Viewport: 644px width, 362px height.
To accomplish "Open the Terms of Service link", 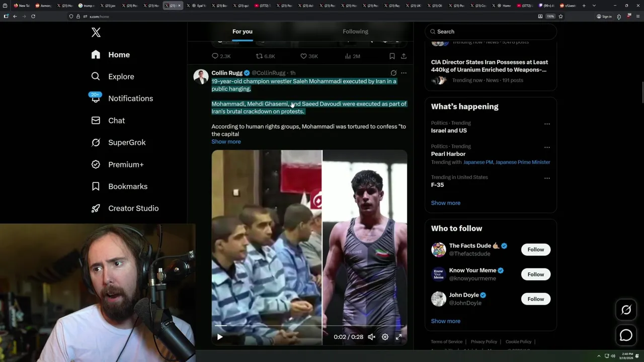I will coord(447,342).
